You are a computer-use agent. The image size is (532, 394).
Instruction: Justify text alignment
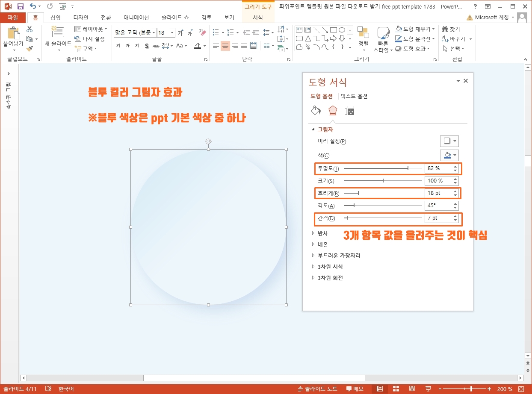(x=244, y=46)
